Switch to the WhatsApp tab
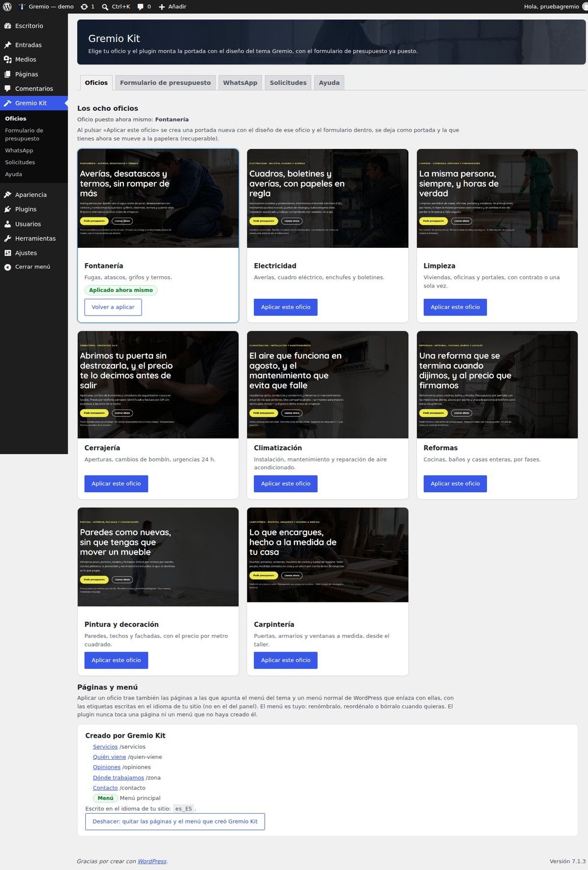 (240, 83)
